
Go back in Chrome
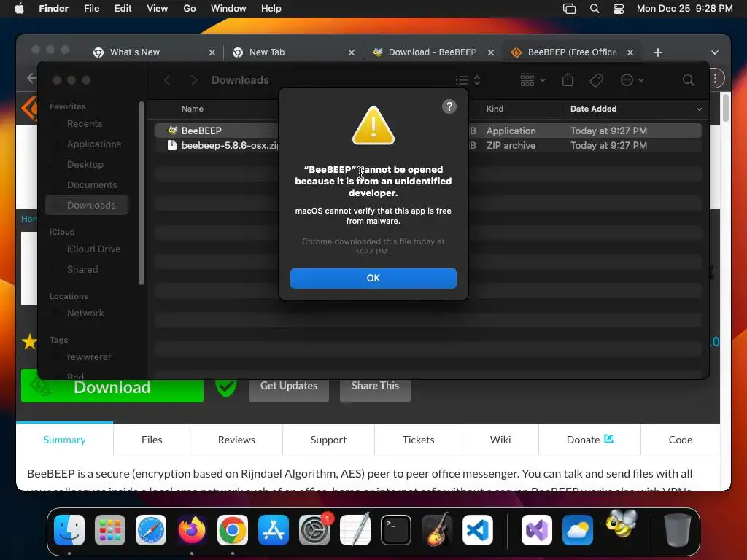[x=31, y=78]
